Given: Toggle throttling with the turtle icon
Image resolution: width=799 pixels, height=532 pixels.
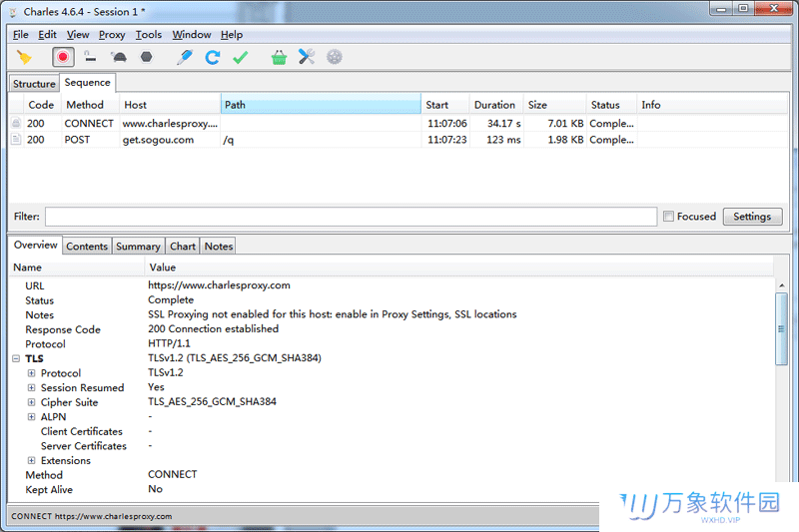Looking at the screenshot, I should (x=119, y=57).
